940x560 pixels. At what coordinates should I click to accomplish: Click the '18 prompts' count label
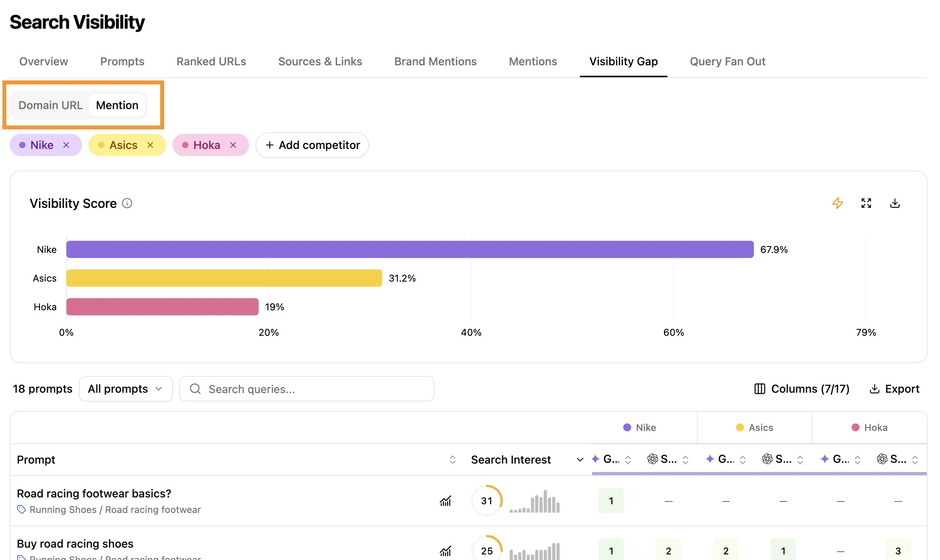pyautogui.click(x=43, y=389)
